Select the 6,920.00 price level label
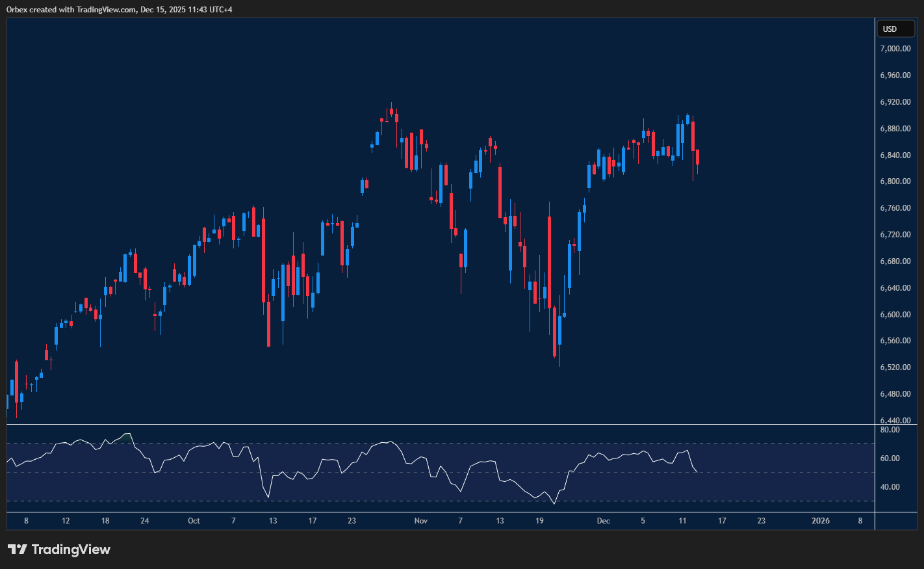The width and height of the screenshot is (924, 569). 895,102
